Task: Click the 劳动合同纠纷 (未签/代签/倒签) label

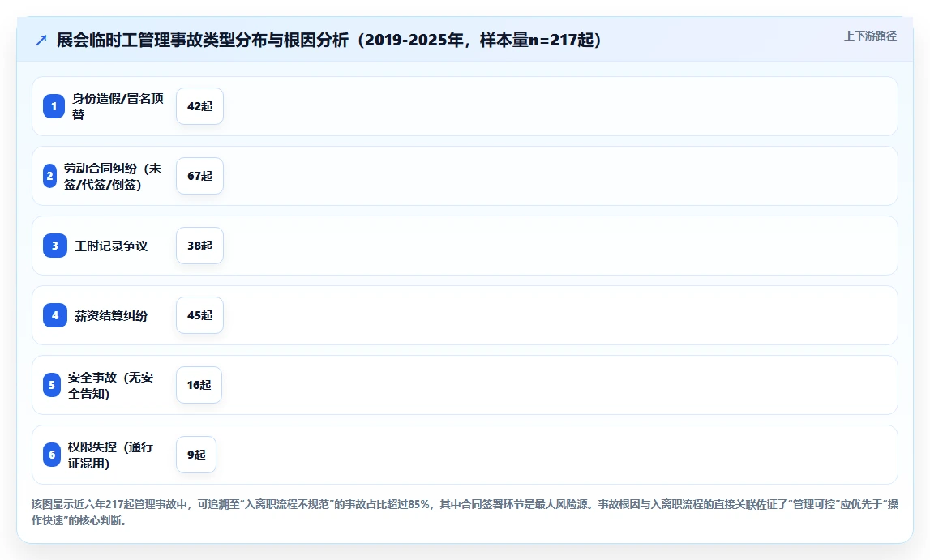Action: tap(113, 176)
